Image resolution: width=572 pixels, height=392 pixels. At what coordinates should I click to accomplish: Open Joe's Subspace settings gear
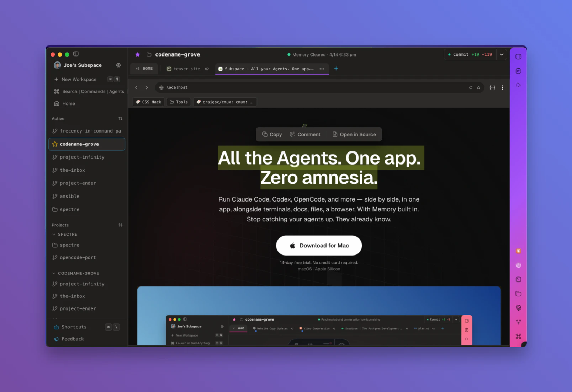tap(118, 65)
